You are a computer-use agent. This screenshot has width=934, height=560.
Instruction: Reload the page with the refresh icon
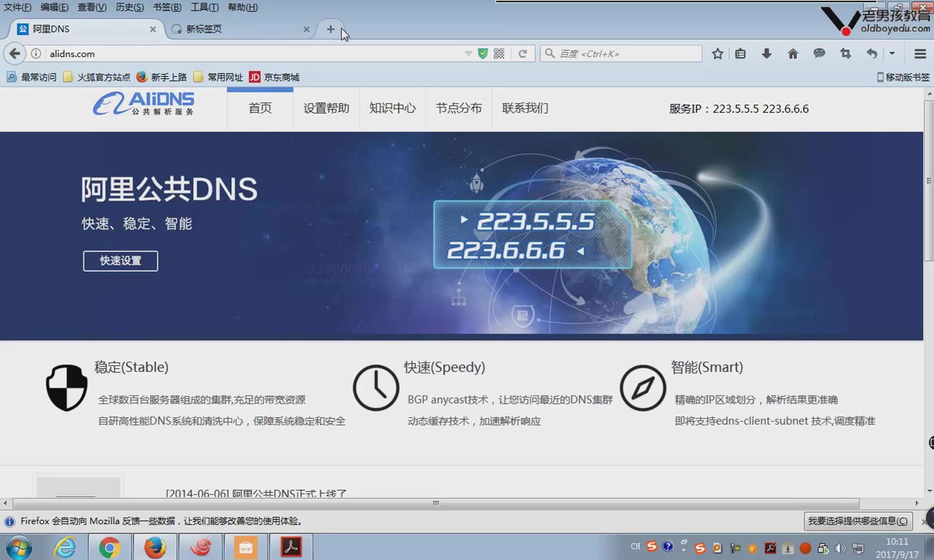pos(523,54)
